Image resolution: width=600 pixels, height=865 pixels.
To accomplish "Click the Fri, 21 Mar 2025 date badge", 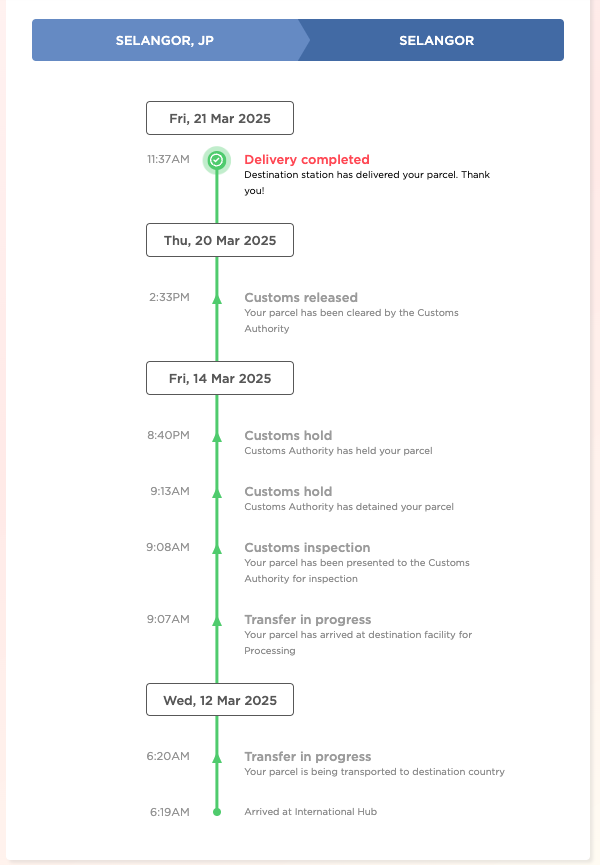I will [220, 118].
